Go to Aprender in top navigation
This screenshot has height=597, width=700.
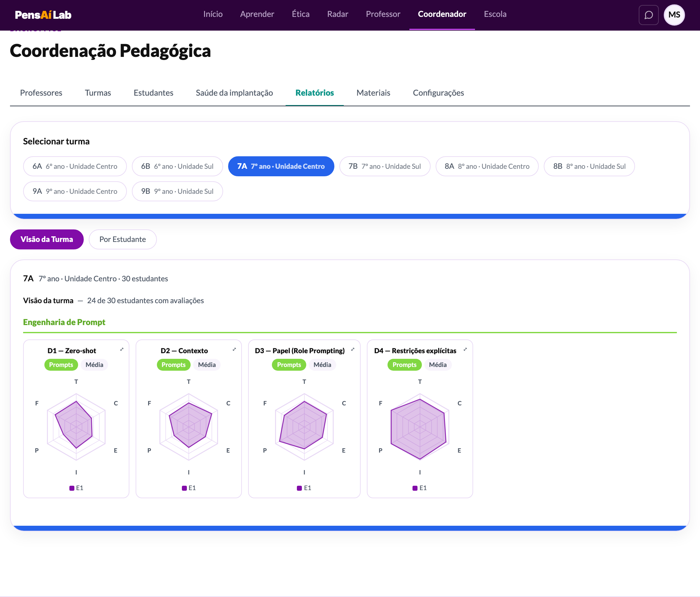pyautogui.click(x=257, y=14)
